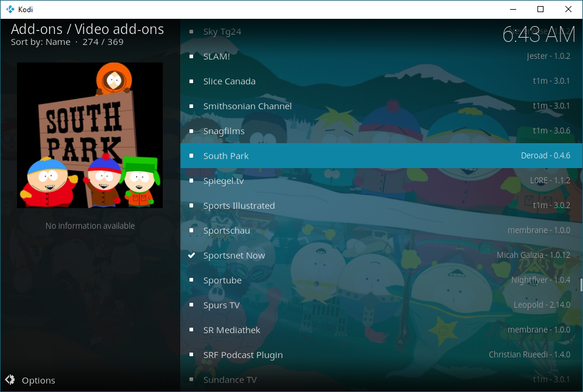Click the Kodi logo in title bar
The image size is (583, 392).
(x=10, y=9)
